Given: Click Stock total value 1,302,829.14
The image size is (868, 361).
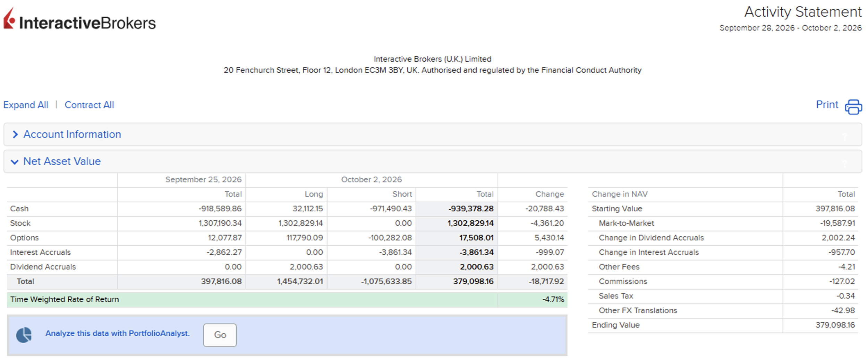Looking at the screenshot, I should tap(470, 223).
